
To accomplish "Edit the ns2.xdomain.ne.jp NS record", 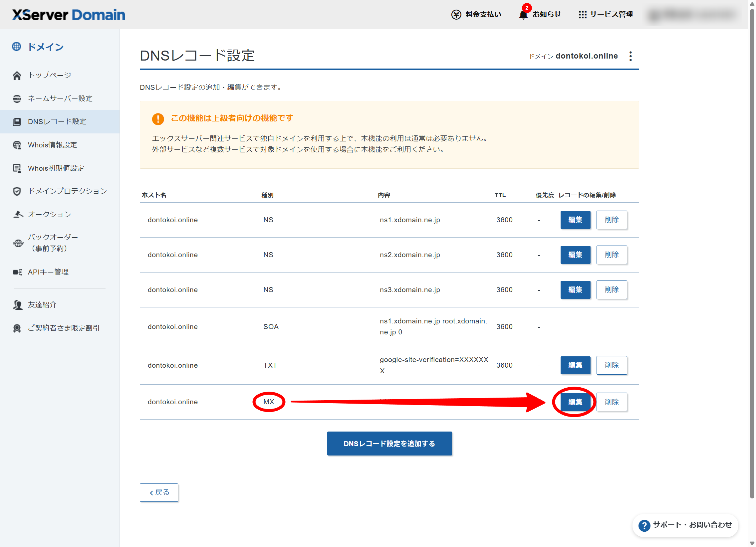I will pyautogui.click(x=575, y=255).
